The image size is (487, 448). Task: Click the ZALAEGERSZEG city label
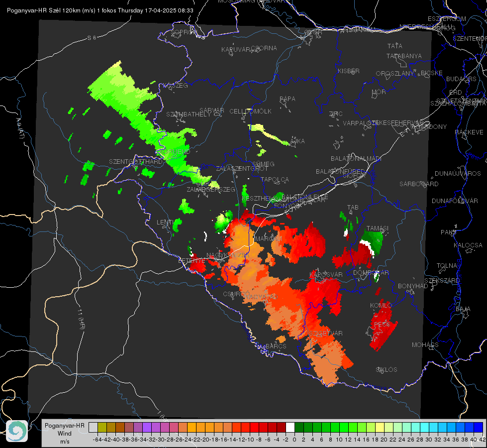pyautogui.click(x=211, y=189)
